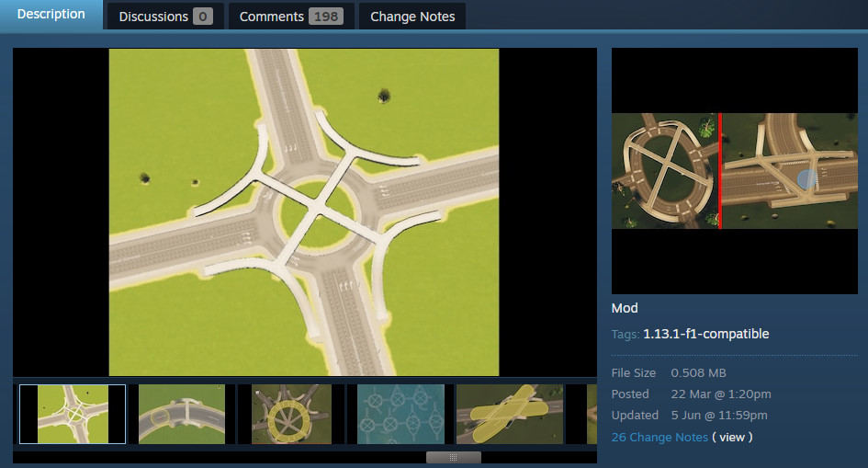Image resolution: width=868 pixels, height=468 pixels.
Task: Select the first thumbnail of green roundabout
Action: tap(73, 415)
